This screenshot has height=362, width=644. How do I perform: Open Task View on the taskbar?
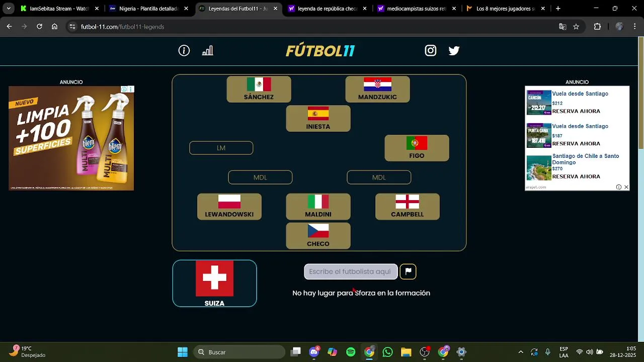tap(296, 352)
